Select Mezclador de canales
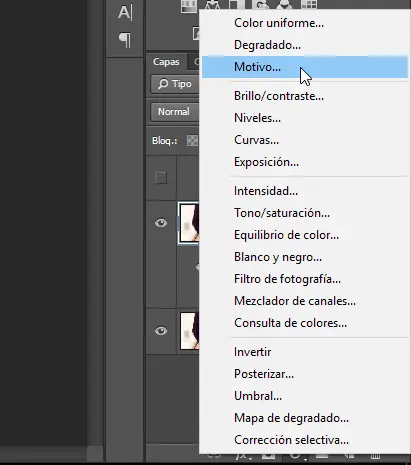The image size is (411, 465). pos(305,301)
